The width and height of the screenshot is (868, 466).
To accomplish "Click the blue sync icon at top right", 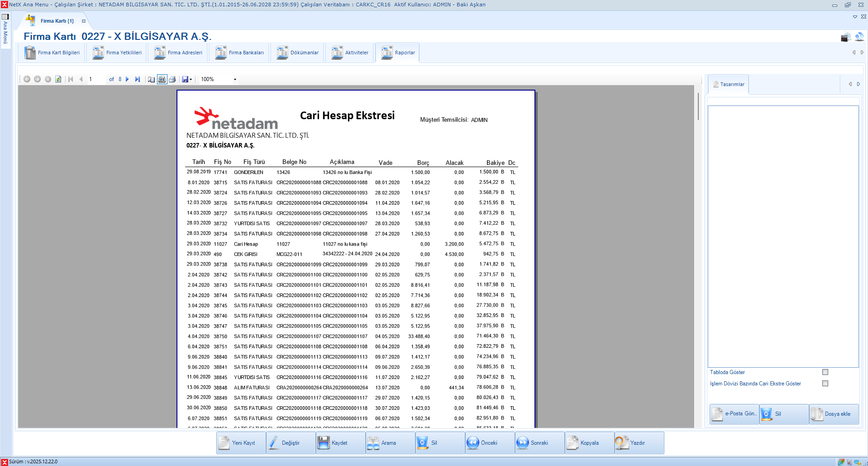I will (859, 37).
